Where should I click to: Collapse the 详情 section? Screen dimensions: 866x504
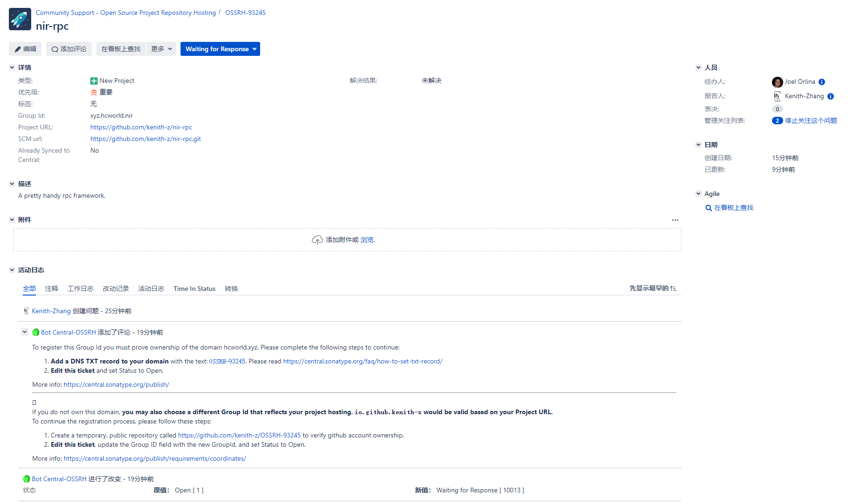click(12, 67)
